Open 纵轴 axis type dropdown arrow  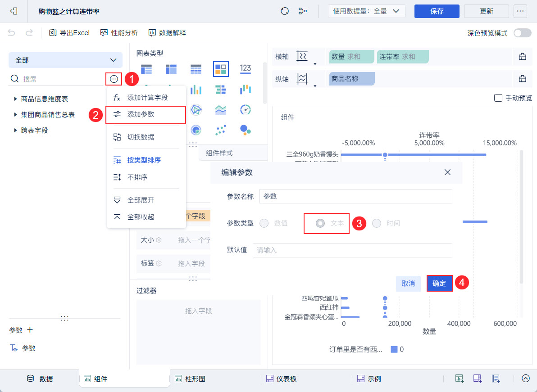click(315, 86)
